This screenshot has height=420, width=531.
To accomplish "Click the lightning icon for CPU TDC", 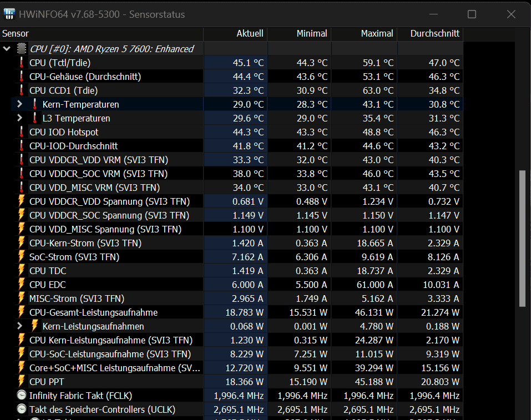I will pos(22,271).
